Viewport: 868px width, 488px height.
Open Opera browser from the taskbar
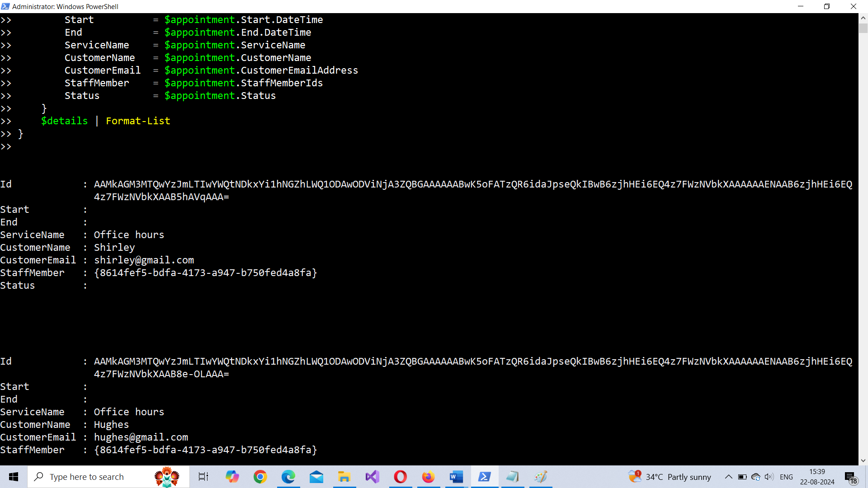[x=401, y=477]
